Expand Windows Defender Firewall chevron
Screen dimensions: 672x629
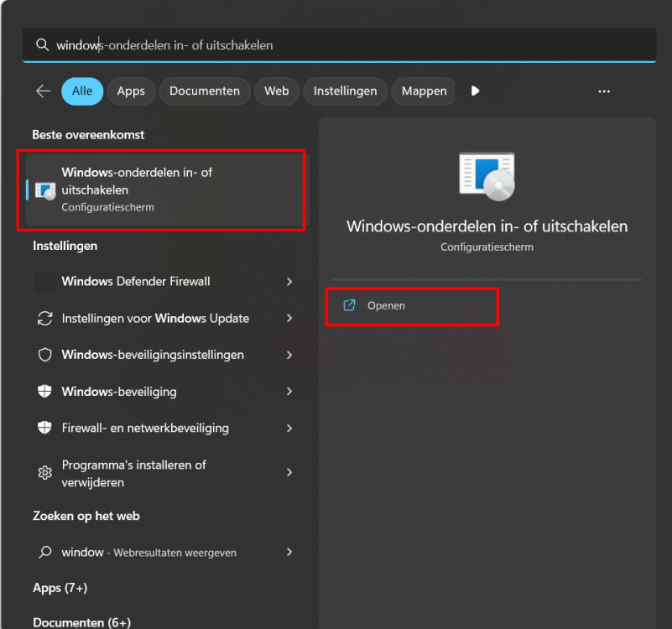[x=289, y=282]
